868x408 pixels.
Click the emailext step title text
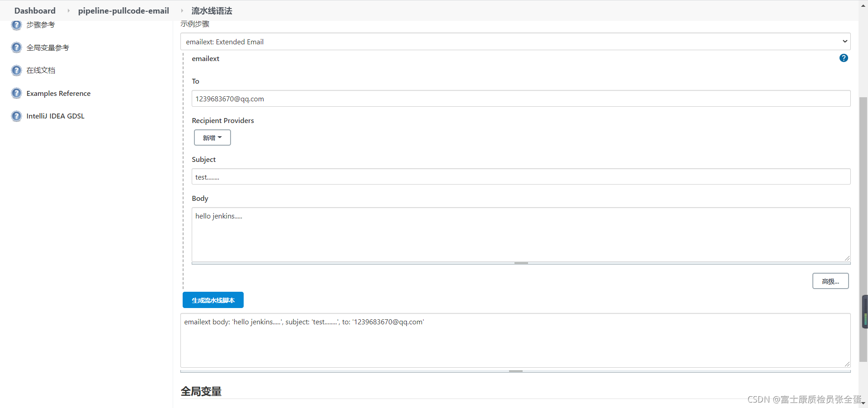[x=206, y=58]
